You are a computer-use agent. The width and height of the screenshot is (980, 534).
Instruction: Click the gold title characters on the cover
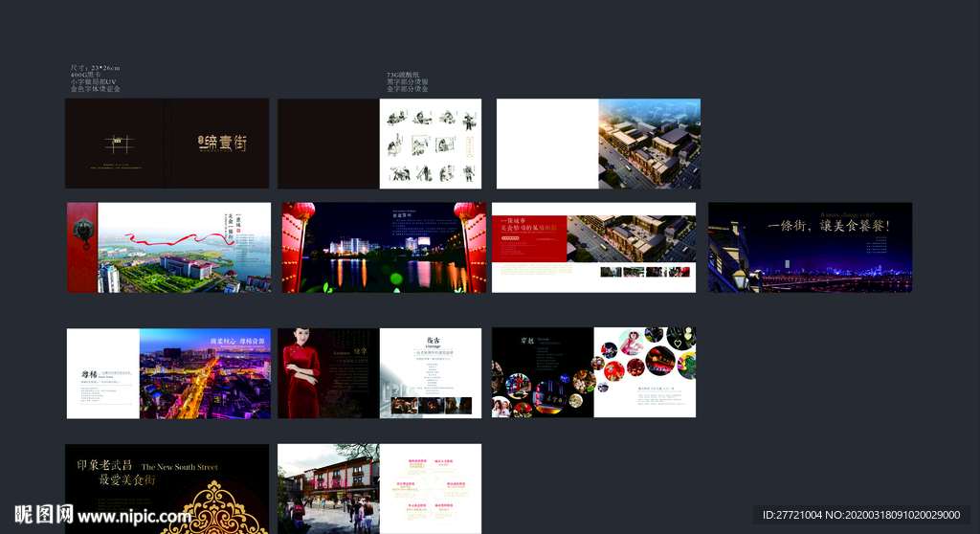[222, 144]
